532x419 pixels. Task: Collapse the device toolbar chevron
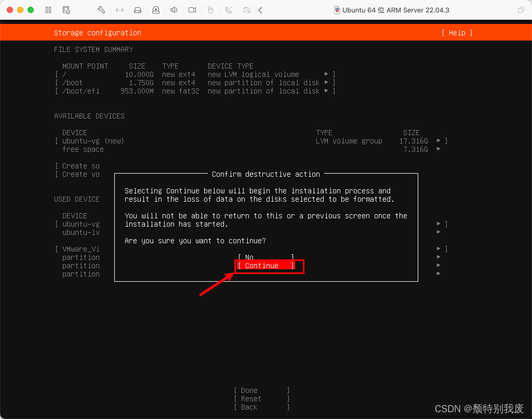260,10
